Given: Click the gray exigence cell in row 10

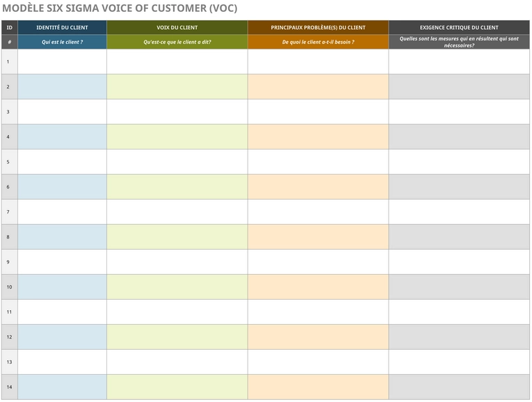Looking at the screenshot, I should point(459,287).
